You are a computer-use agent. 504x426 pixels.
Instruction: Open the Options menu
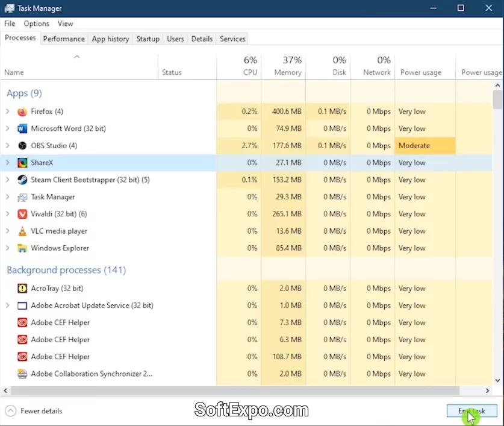36,23
